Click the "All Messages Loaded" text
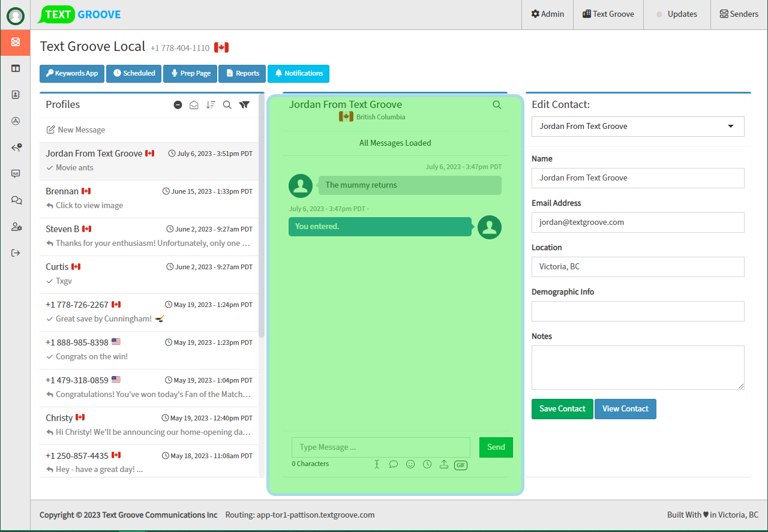Image resolution: width=768 pixels, height=532 pixels. point(395,143)
